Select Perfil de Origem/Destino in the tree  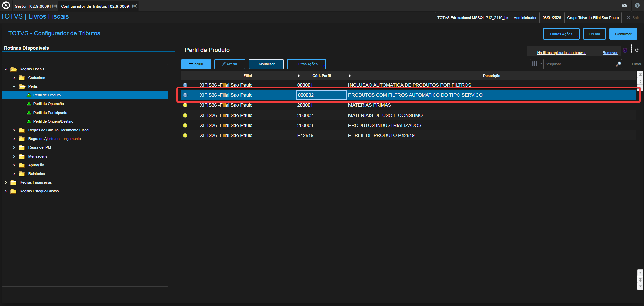53,121
